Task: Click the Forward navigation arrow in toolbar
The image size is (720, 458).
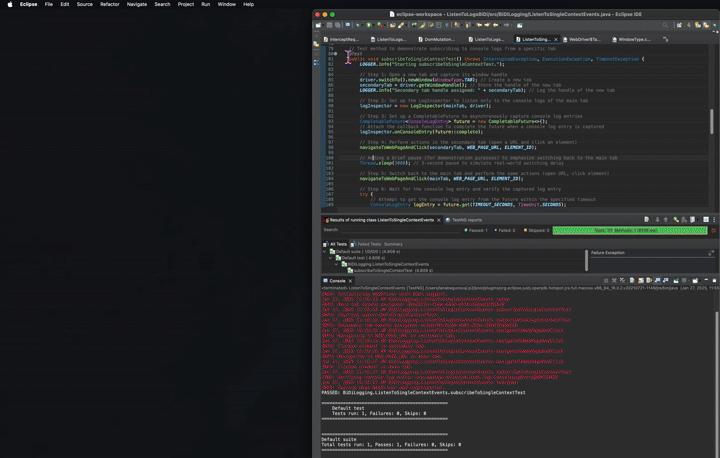Action: pyautogui.click(x=506, y=25)
